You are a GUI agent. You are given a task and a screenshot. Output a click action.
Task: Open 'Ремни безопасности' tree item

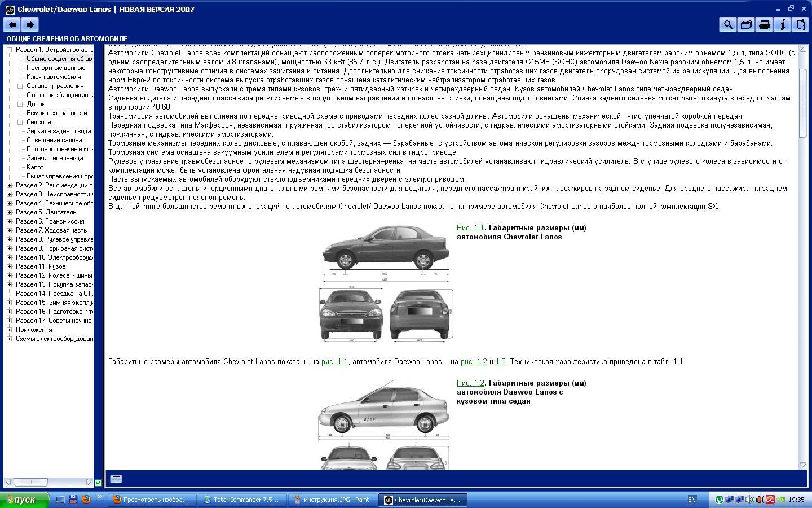(57, 113)
